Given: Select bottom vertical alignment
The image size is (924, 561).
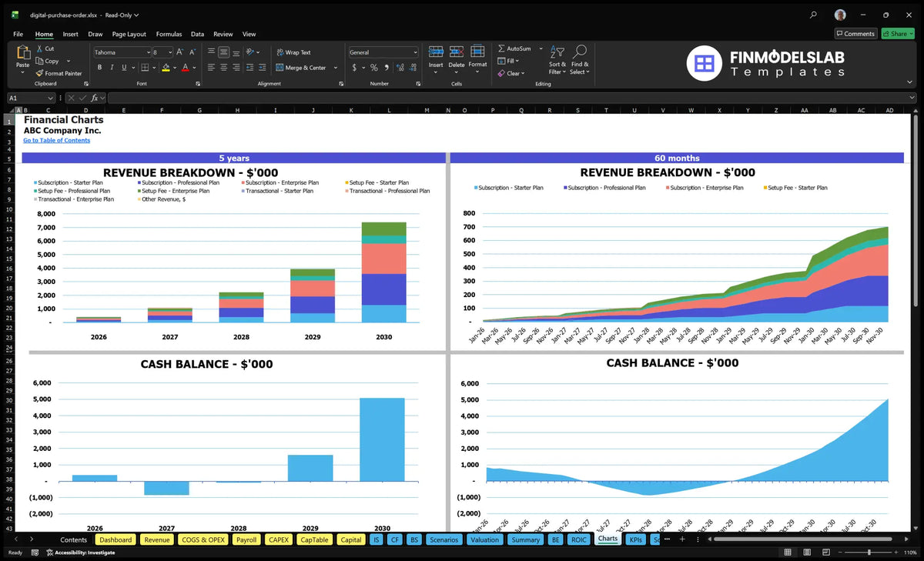Looking at the screenshot, I should [x=236, y=52].
